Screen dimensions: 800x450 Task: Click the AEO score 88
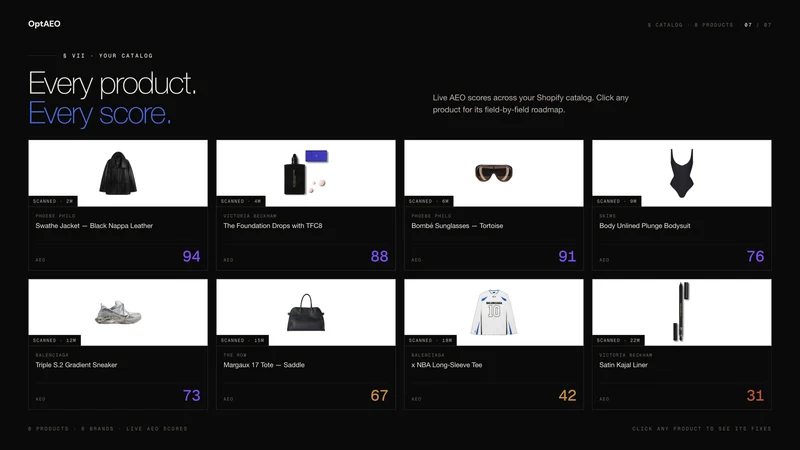379,256
